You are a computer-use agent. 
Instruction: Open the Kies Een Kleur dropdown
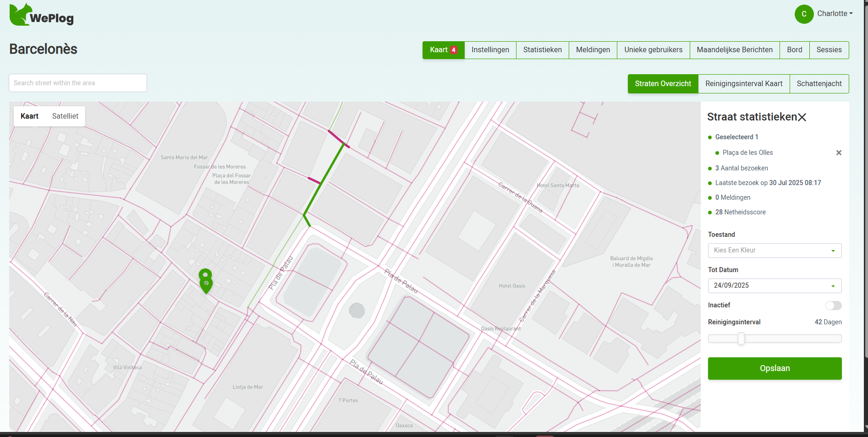(775, 251)
